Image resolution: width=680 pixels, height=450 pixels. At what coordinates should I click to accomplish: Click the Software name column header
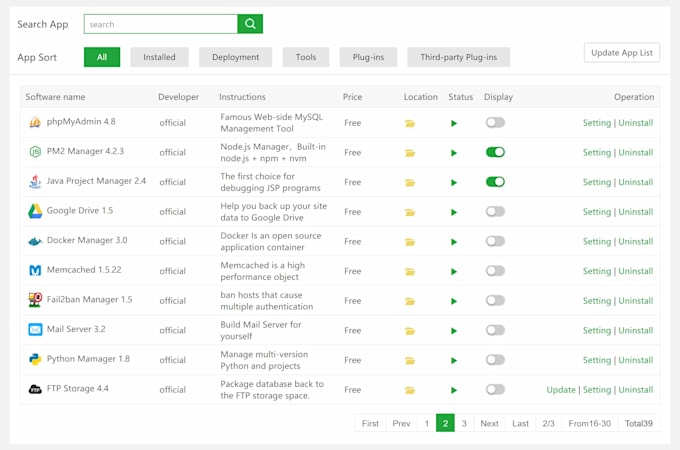pyautogui.click(x=55, y=97)
